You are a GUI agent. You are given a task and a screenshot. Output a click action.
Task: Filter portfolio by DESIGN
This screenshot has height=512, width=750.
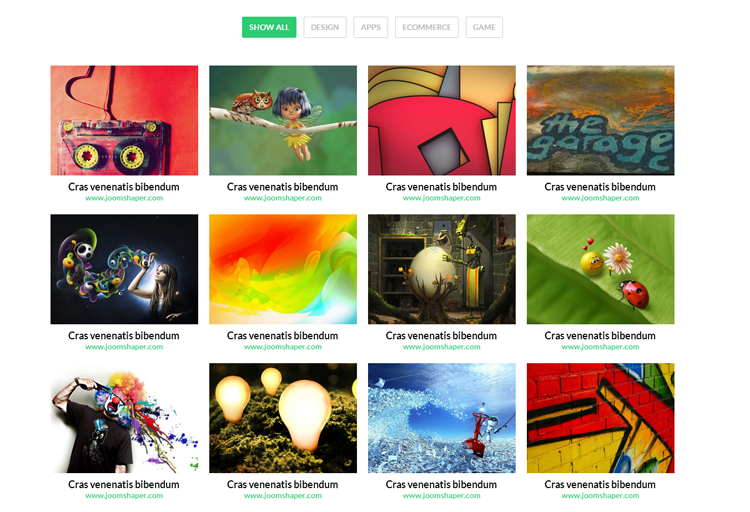click(325, 27)
